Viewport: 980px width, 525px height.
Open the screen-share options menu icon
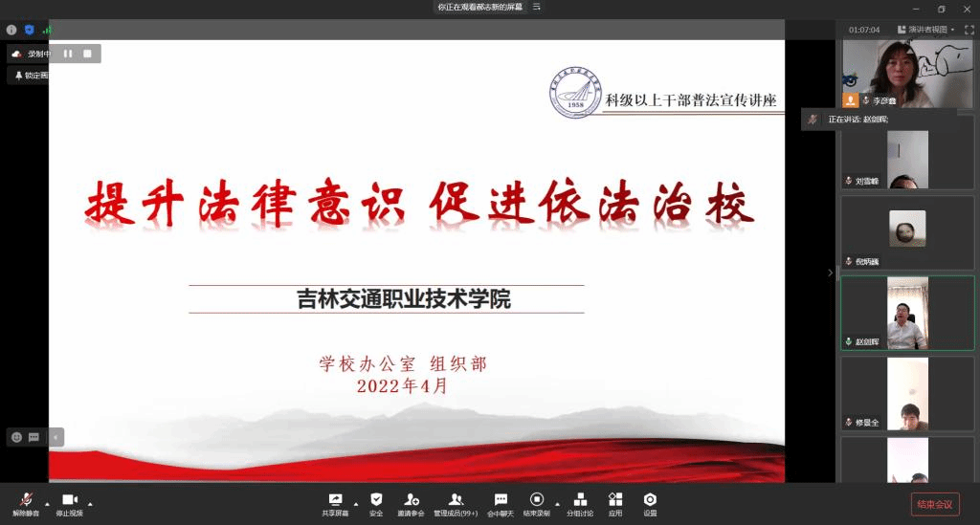click(x=536, y=7)
